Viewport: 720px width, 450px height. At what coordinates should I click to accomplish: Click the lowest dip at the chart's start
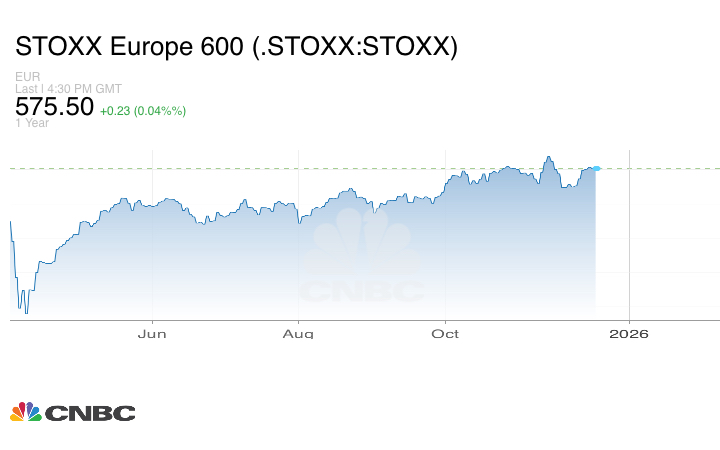point(26,312)
